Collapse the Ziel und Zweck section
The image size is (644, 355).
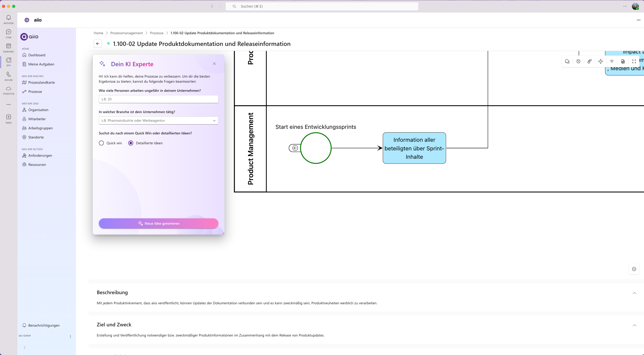[634, 325]
